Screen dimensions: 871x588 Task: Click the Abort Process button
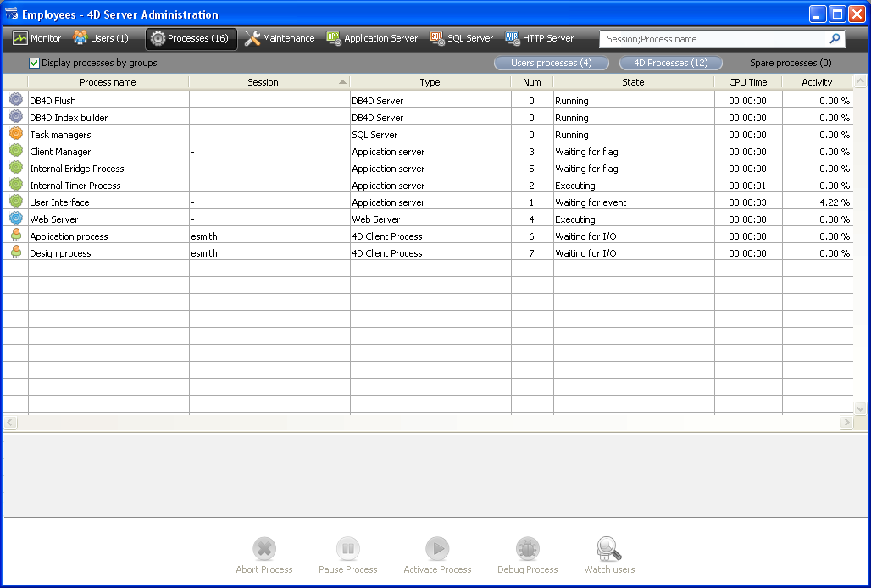click(264, 555)
